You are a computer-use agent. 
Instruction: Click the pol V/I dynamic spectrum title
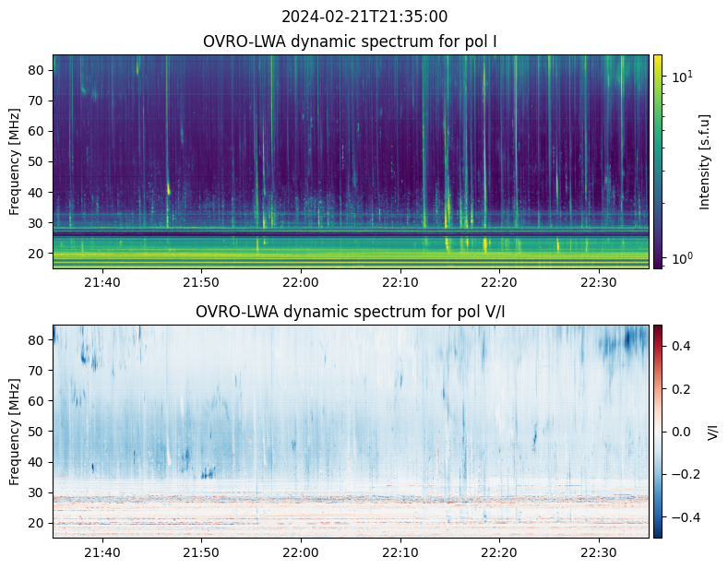(x=351, y=312)
